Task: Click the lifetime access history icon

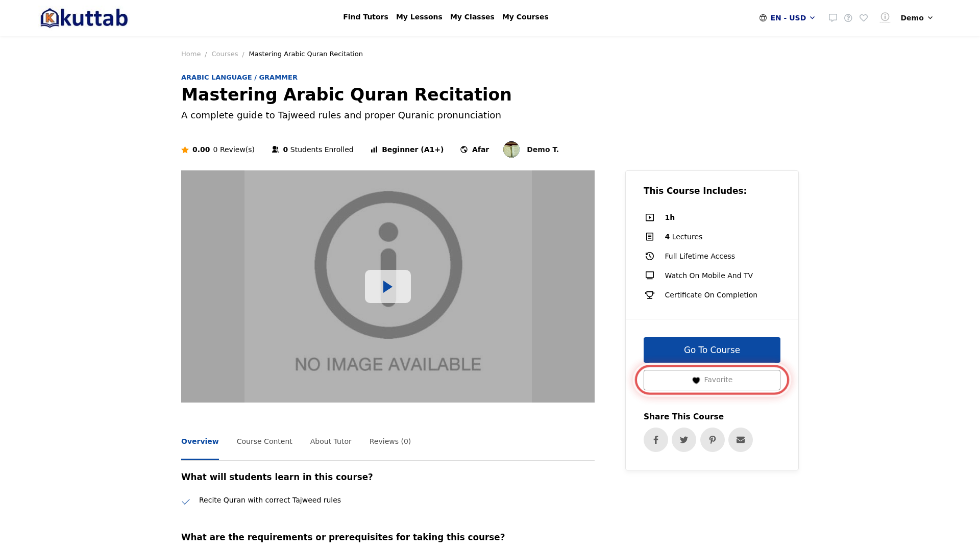Action: pyautogui.click(x=650, y=256)
